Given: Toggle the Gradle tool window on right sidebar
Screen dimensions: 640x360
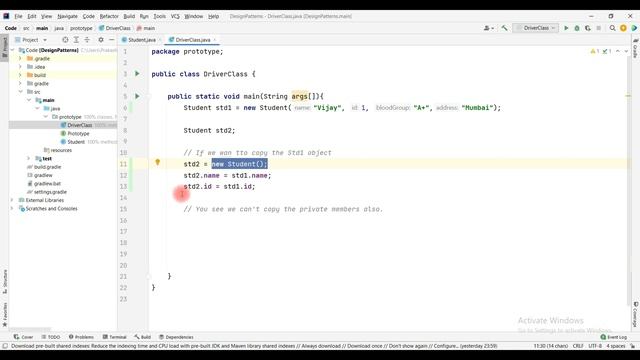Looking at the screenshot, I should click(x=635, y=48).
